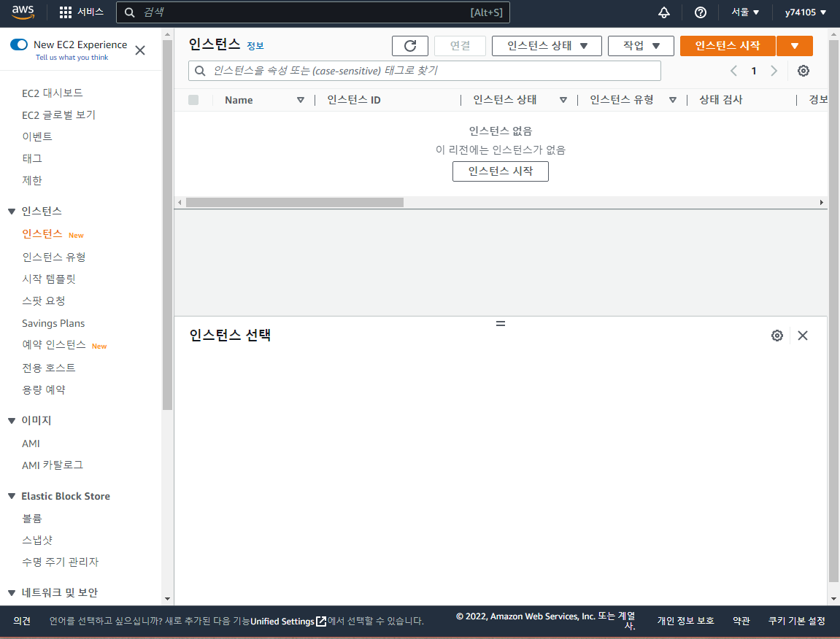This screenshot has height=639, width=840.
Task: Click 의견 feedback in footer
Action: pyautogui.click(x=22, y=621)
